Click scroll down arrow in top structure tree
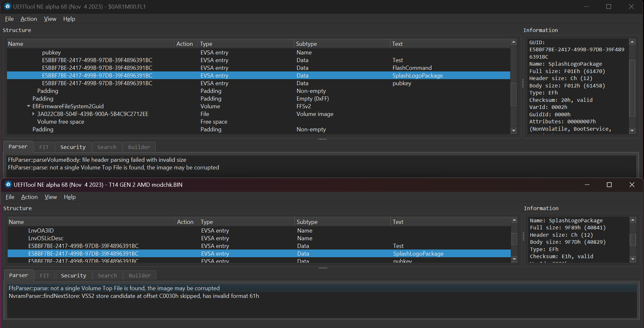The height and width of the screenshot is (328, 644). [514, 130]
